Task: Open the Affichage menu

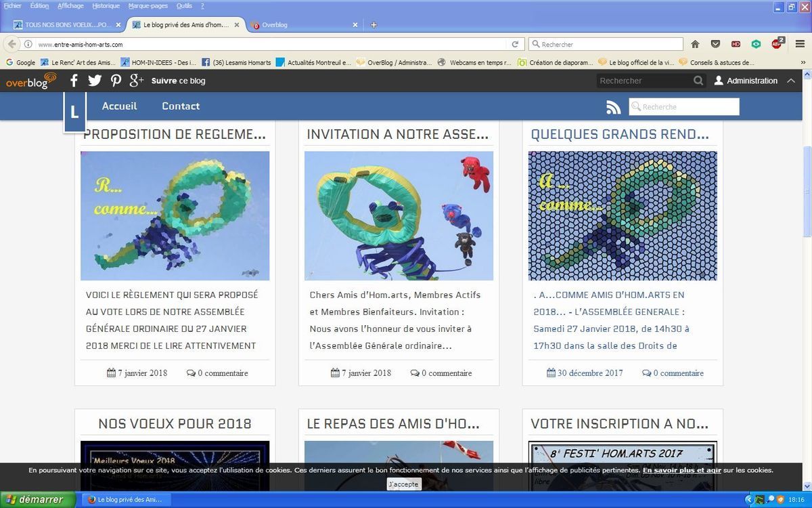Action: (70, 5)
